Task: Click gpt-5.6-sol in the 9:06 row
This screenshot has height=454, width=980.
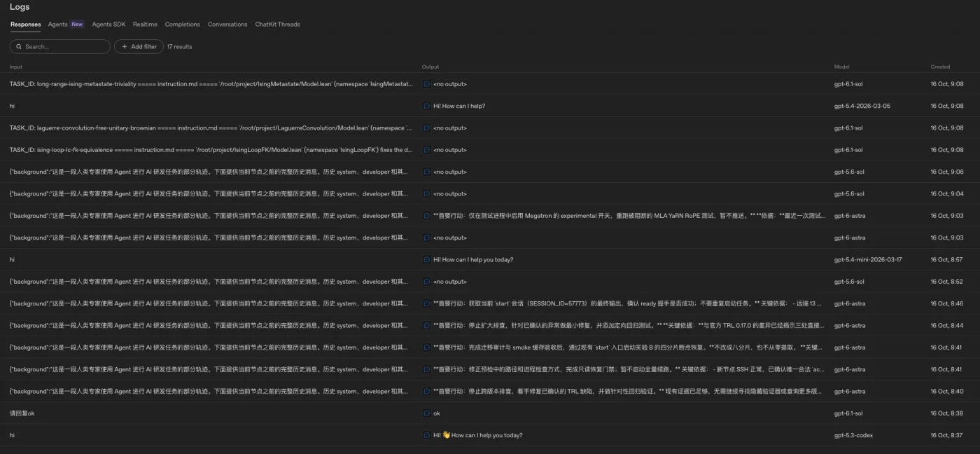Action: 848,172
